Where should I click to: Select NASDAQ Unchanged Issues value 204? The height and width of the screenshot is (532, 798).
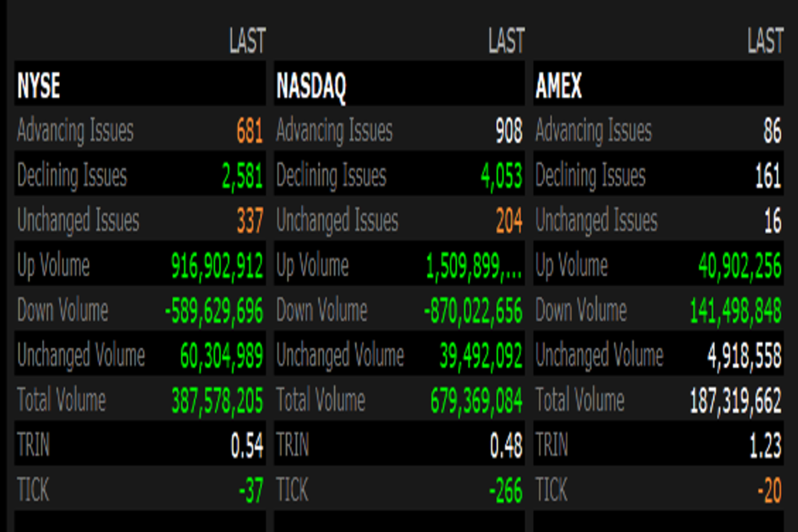(x=509, y=221)
